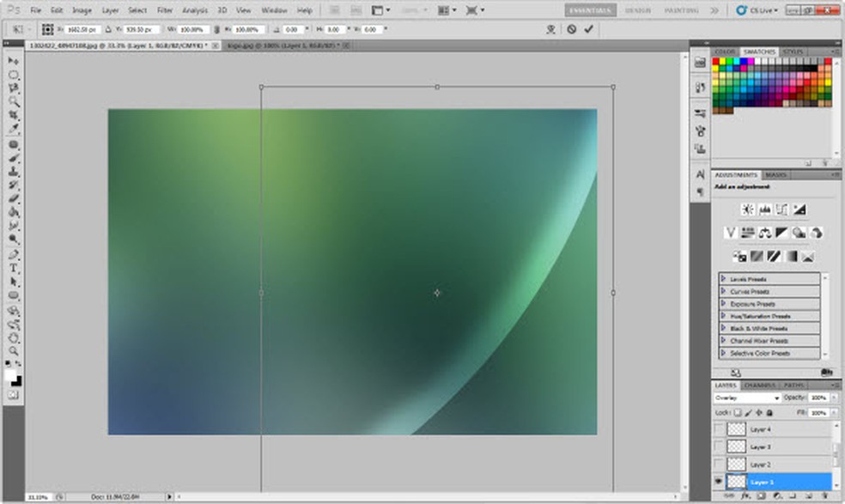This screenshot has width=845, height=504.
Task: Click the Brightness/Contrast adjustment icon
Action: click(x=747, y=209)
